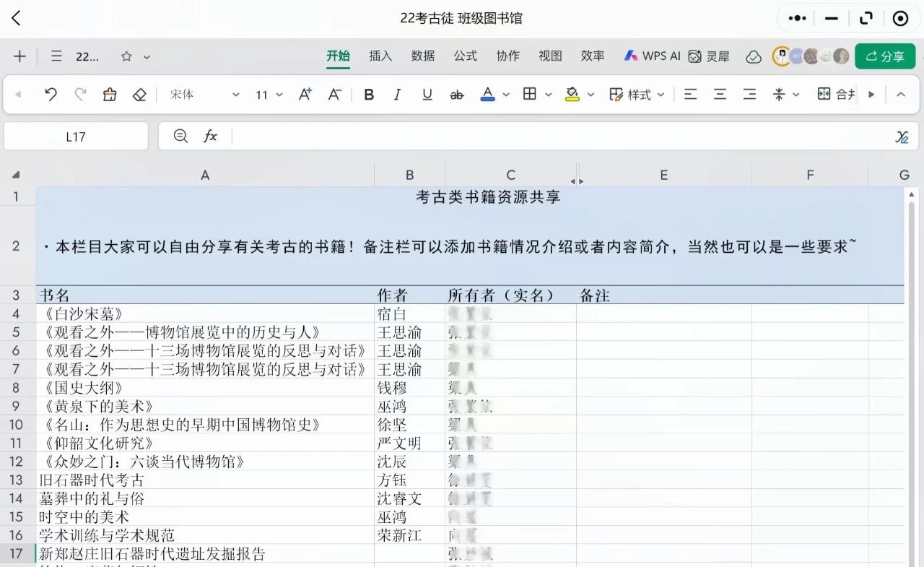Focus the L17 name box
The width and height of the screenshot is (924, 567).
tap(76, 137)
